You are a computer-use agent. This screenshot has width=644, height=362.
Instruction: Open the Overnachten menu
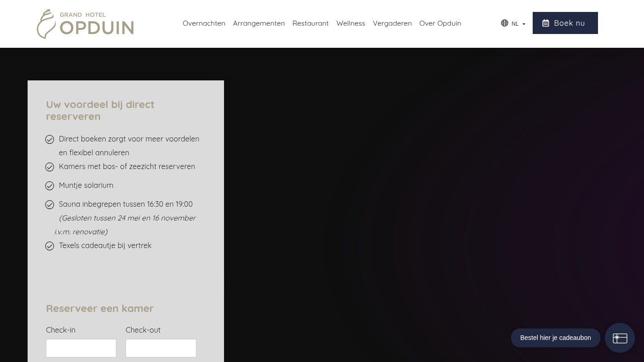204,23
